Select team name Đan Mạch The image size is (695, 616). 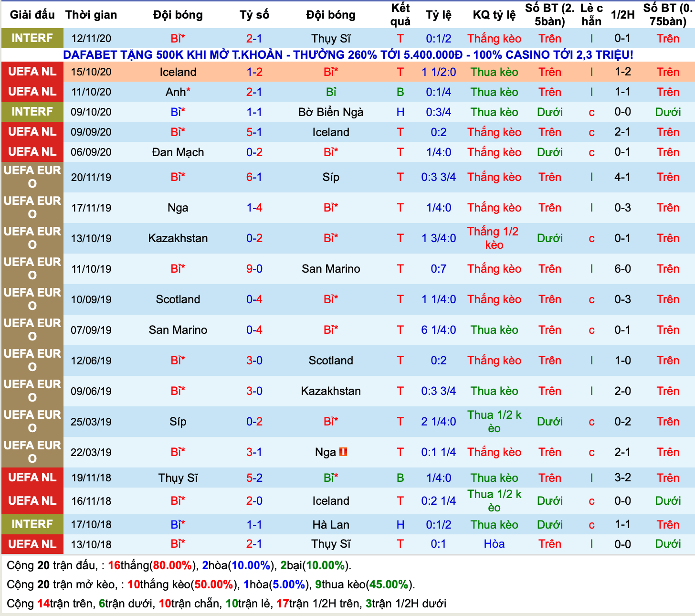pos(178,152)
